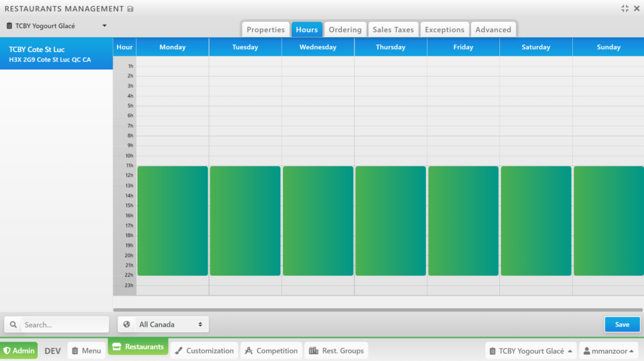Screen dimensions: 644x361
Task: Select the Restaurants button in bottom bar
Action: pyautogui.click(x=138, y=347)
